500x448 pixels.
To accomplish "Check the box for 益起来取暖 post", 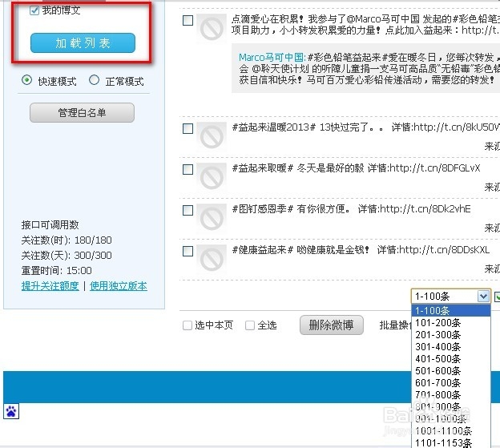I will pyautogui.click(x=187, y=169).
